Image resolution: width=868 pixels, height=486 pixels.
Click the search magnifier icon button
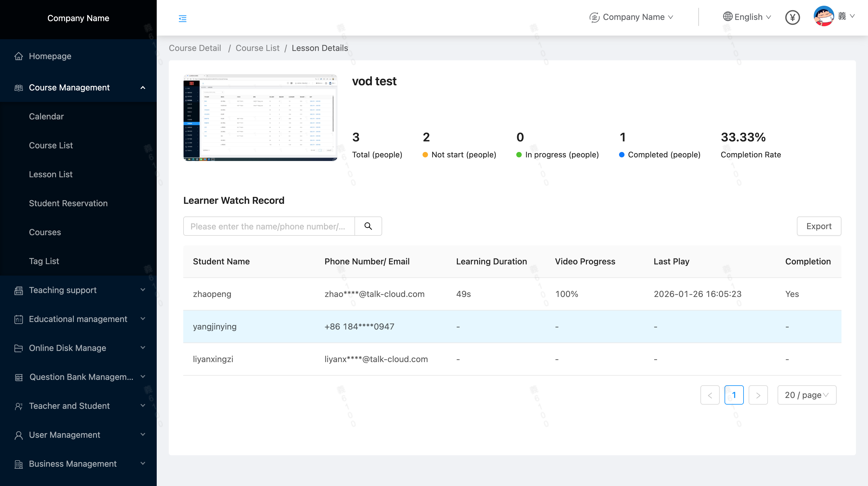click(x=368, y=226)
